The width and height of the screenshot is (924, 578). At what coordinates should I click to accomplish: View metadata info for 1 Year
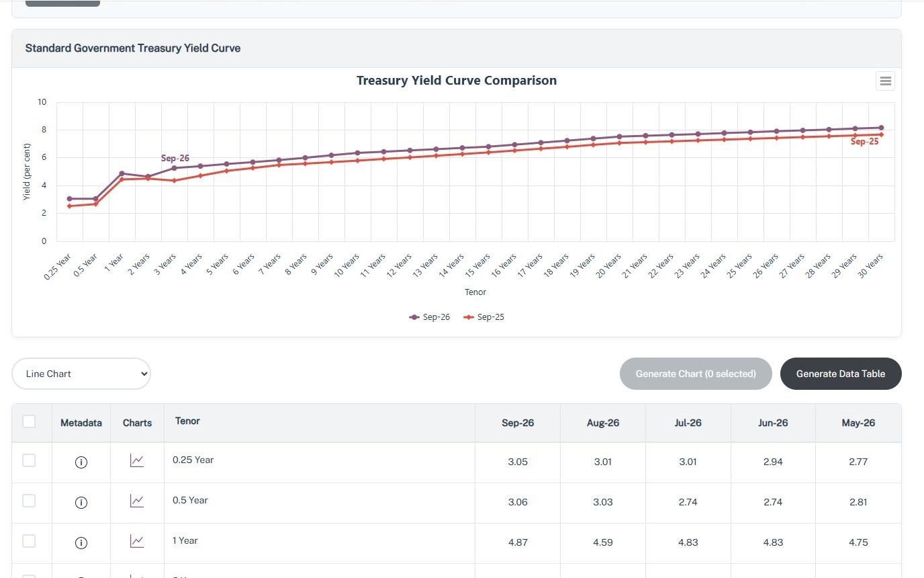(x=81, y=543)
